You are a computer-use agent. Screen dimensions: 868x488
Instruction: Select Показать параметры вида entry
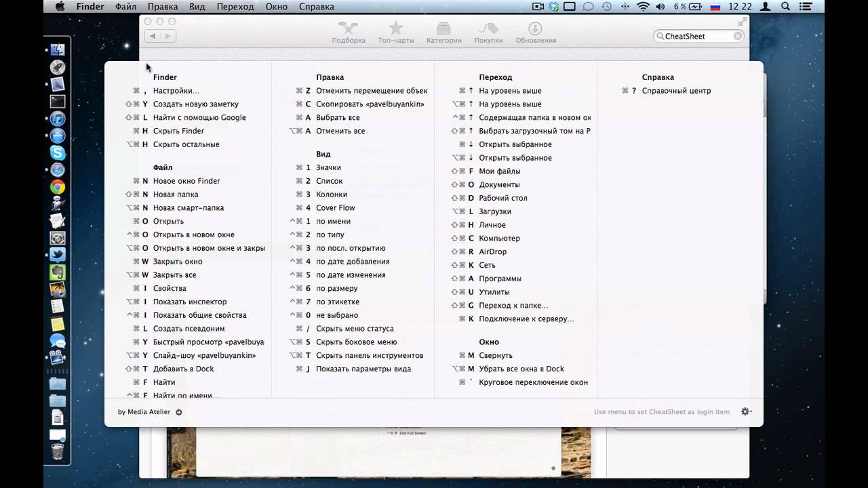363,369
